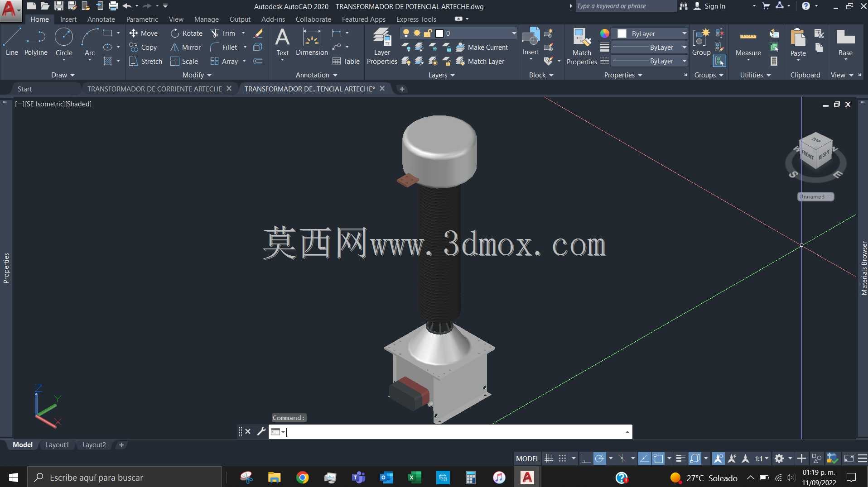Click Make Current layer button
The height and width of the screenshot is (487, 868).
point(482,47)
